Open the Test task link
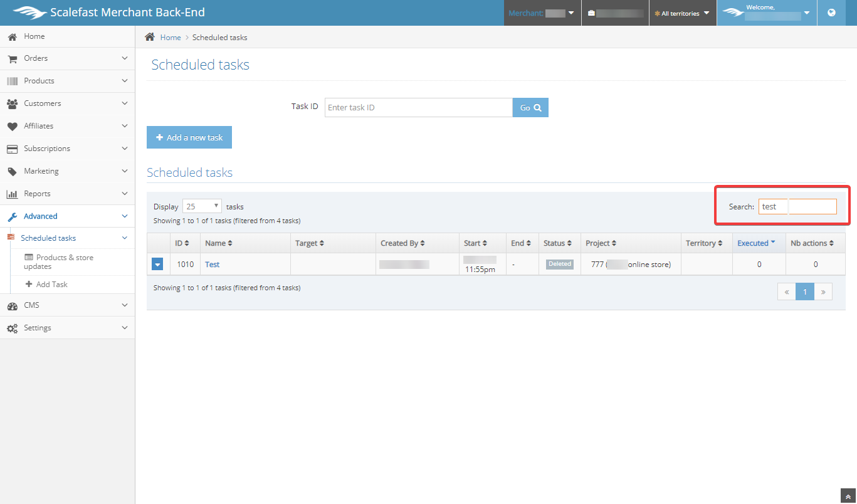857x504 pixels. 213,265
